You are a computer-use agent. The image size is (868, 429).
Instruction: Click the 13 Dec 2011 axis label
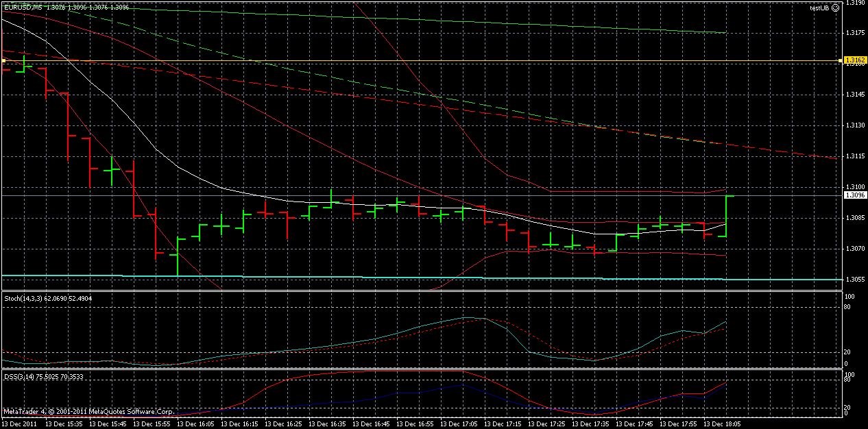pos(19,424)
